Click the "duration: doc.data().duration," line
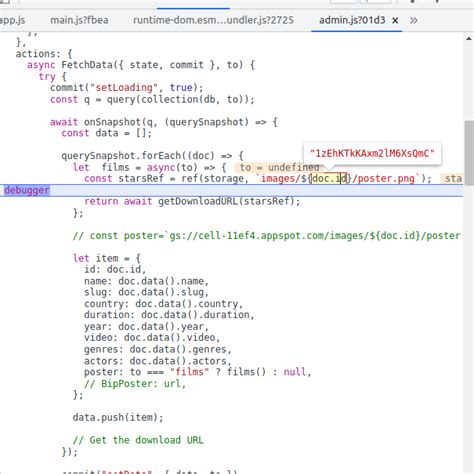 pyautogui.click(x=169, y=315)
